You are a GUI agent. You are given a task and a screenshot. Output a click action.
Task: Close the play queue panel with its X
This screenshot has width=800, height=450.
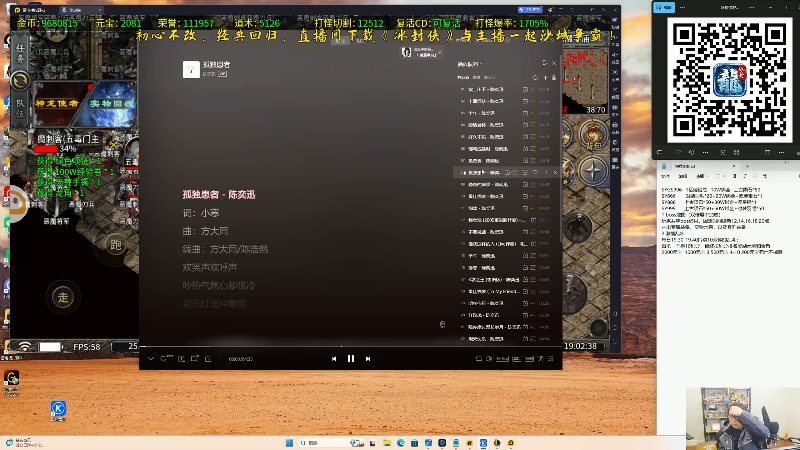[x=554, y=63]
